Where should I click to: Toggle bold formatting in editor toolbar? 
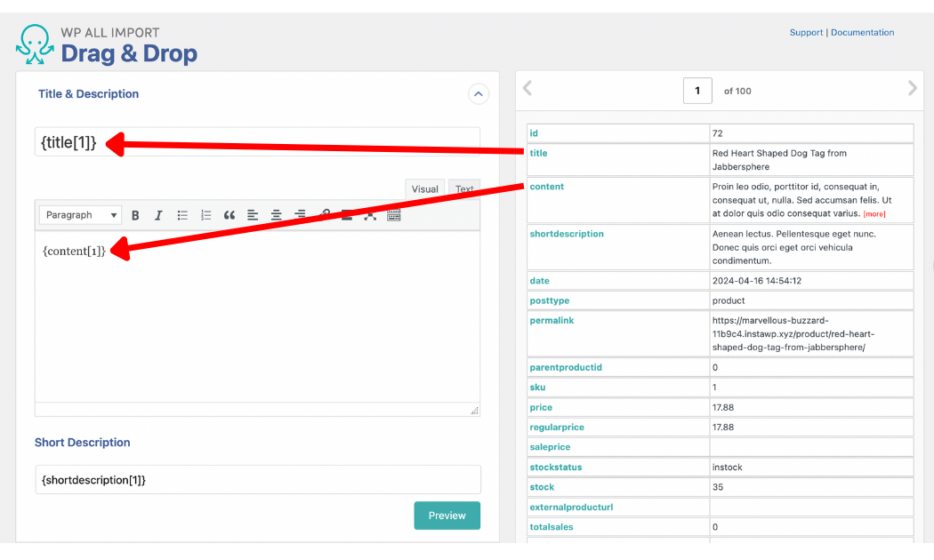[x=136, y=215]
